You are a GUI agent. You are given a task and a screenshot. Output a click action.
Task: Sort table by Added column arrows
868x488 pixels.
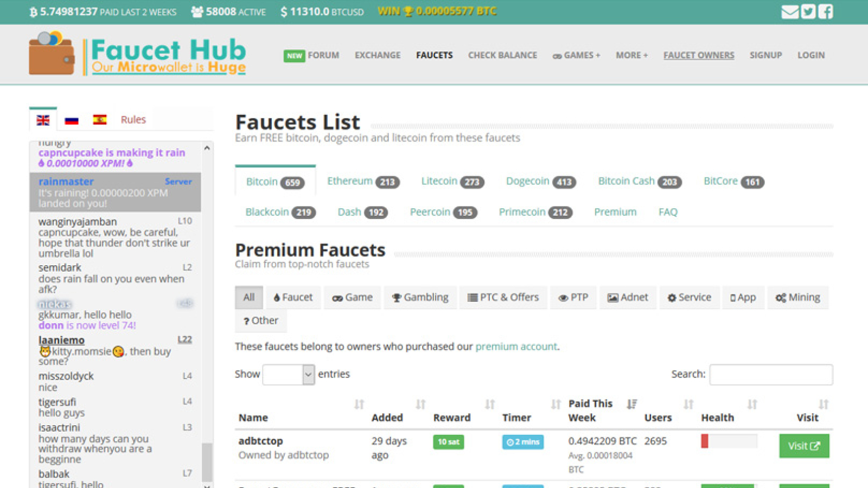420,404
